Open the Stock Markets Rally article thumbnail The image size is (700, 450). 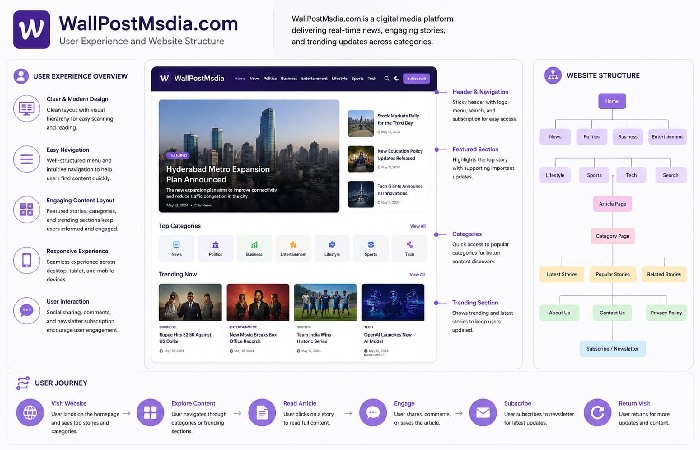[x=361, y=123]
